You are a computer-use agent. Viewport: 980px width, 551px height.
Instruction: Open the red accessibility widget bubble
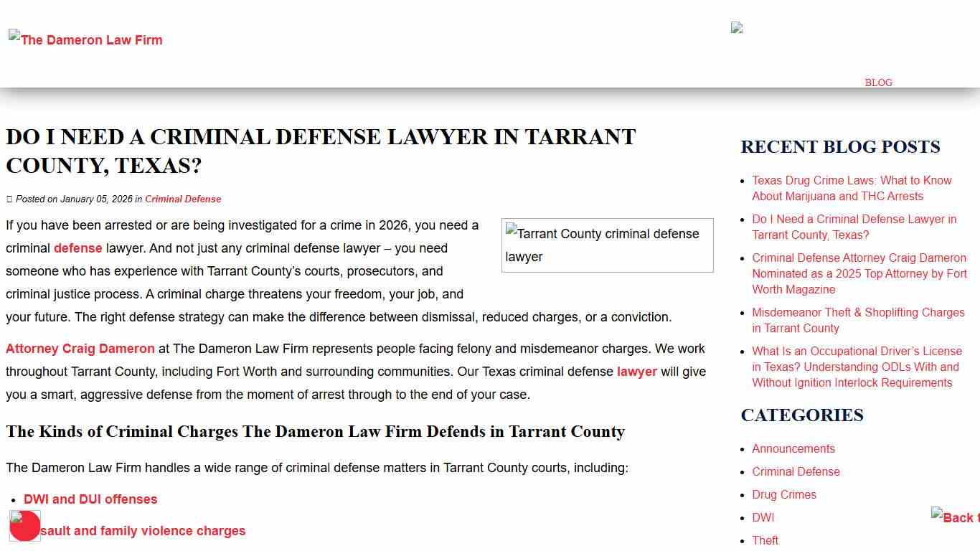coord(24,525)
